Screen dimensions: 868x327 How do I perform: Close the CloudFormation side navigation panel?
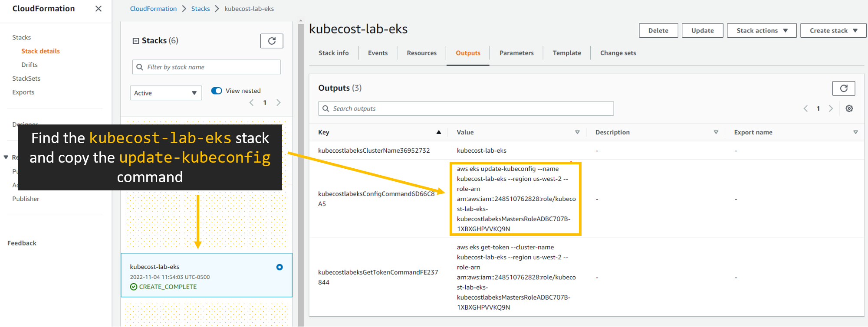pos(99,9)
